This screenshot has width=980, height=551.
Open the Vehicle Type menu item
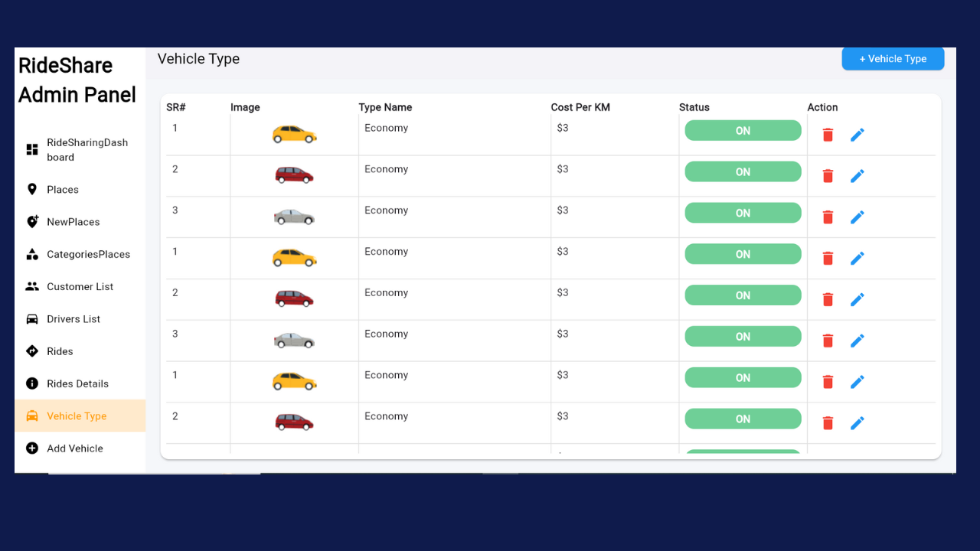click(x=77, y=416)
